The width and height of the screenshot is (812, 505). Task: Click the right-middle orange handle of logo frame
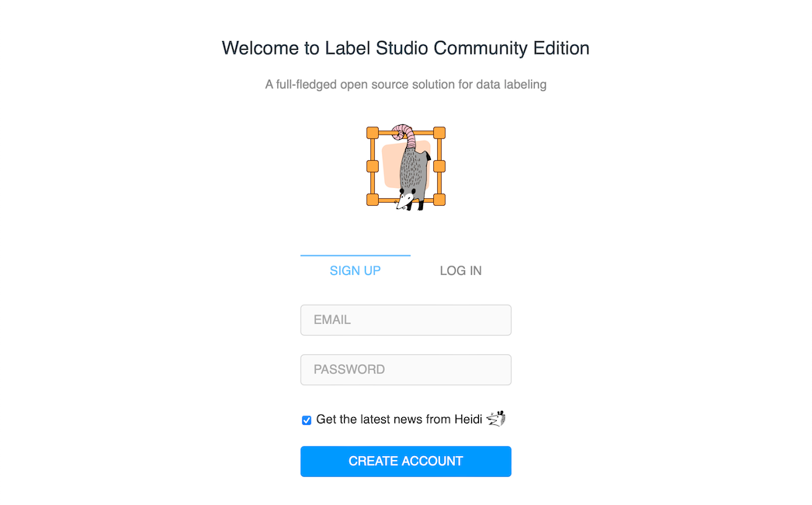coord(439,166)
